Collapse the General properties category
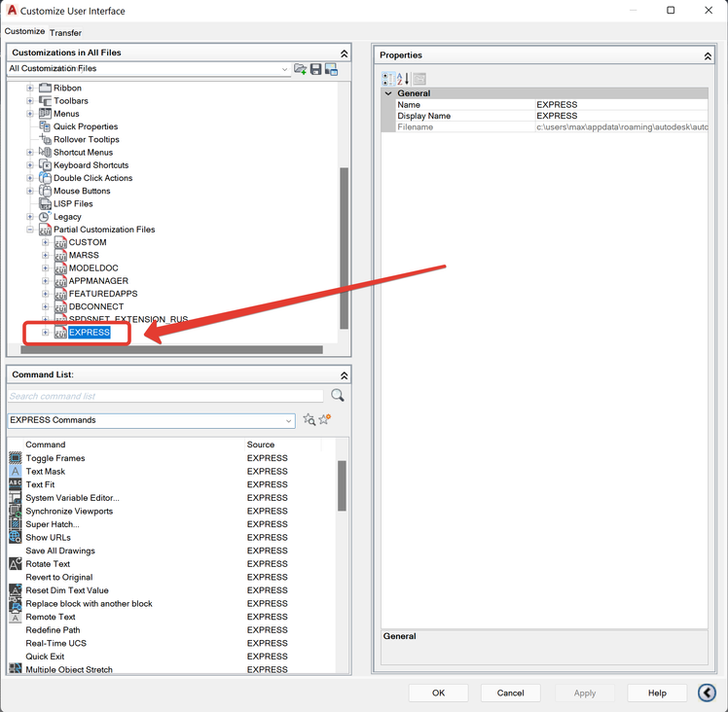This screenshot has height=712, width=728. tap(388, 93)
